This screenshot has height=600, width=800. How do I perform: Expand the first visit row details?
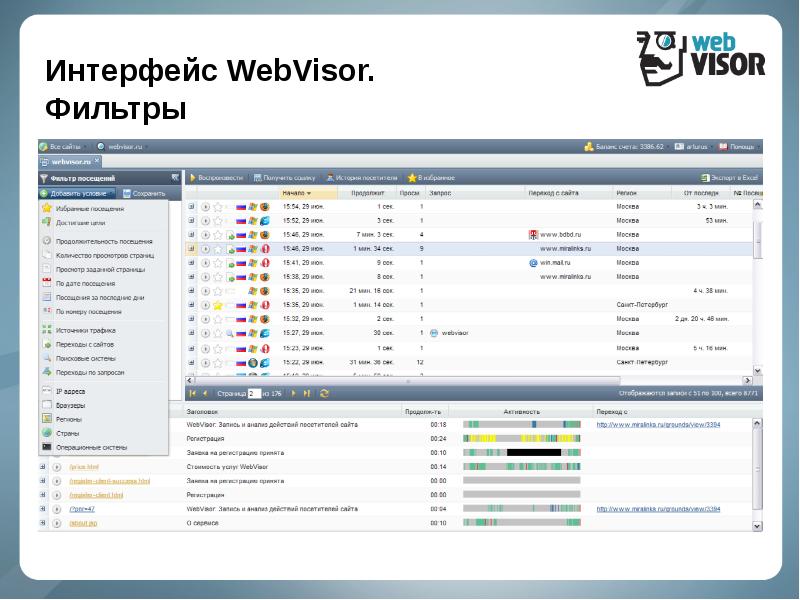(191, 206)
